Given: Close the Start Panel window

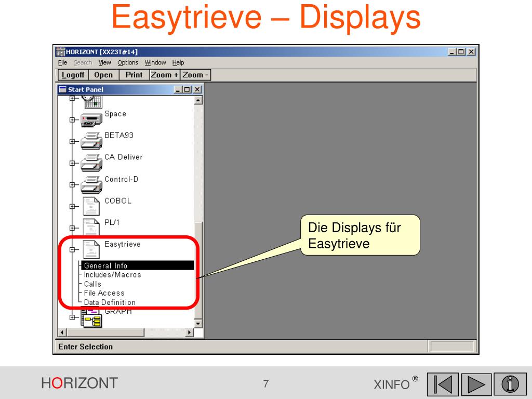Looking at the screenshot, I should [197, 89].
